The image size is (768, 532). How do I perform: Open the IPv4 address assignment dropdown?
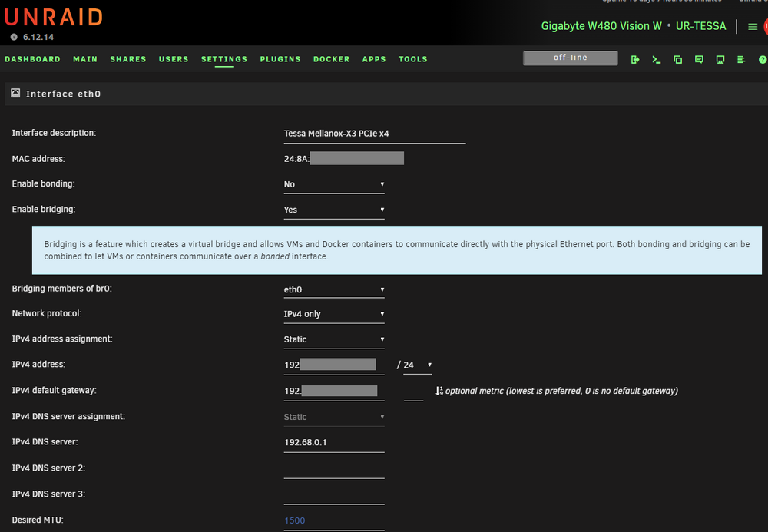pyautogui.click(x=334, y=339)
